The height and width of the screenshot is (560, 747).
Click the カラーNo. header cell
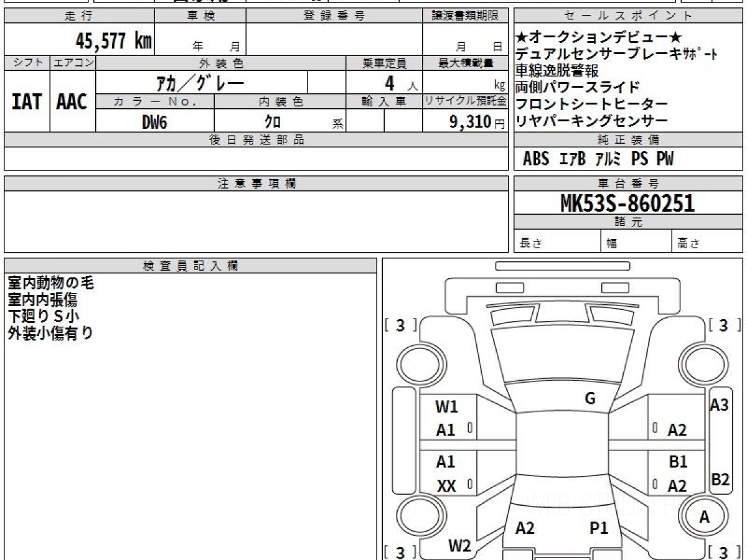point(155,102)
